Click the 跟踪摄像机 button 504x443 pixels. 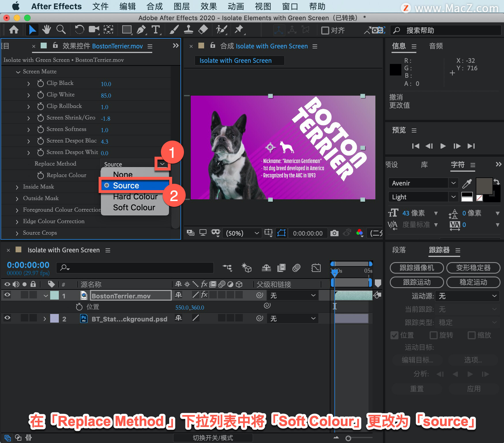point(417,268)
